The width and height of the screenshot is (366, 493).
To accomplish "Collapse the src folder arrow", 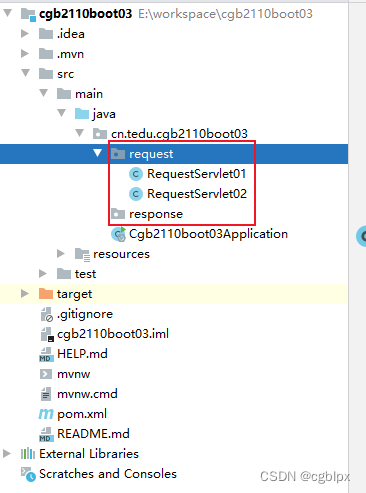I will pos(25,73).
